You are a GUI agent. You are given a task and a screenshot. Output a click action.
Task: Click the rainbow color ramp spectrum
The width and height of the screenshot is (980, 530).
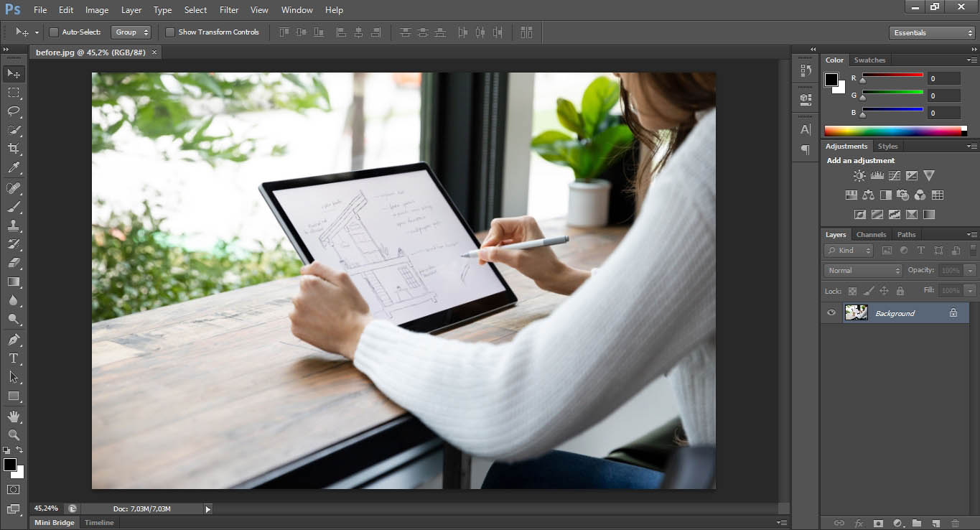[x=894, y=130]
